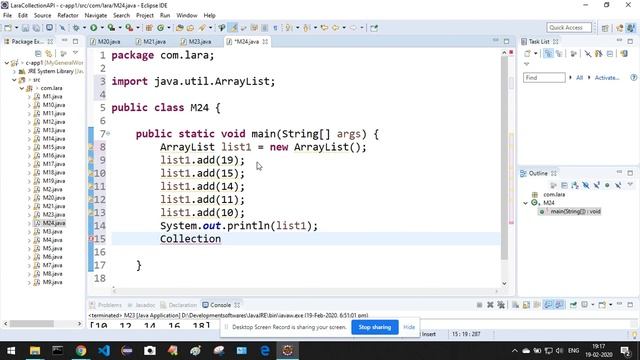The width and height of the screenshot is (640, 360).
Task: Click the New Java Class toolbar icon
Action: (x=160, y=28)
